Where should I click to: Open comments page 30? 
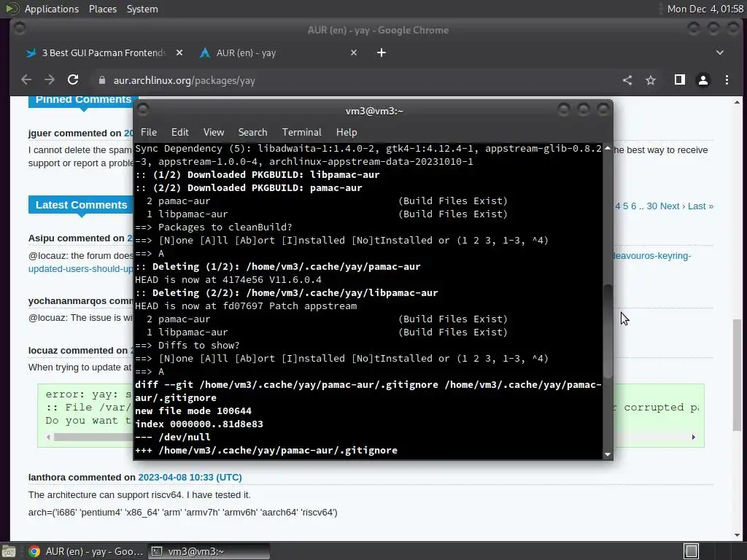pos(651,206)
